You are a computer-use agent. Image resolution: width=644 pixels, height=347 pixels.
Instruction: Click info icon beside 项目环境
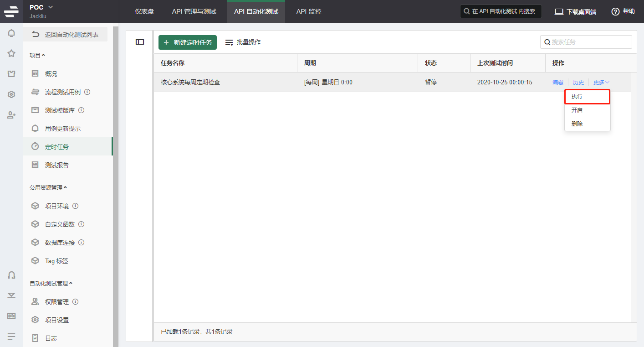[76, 206]
